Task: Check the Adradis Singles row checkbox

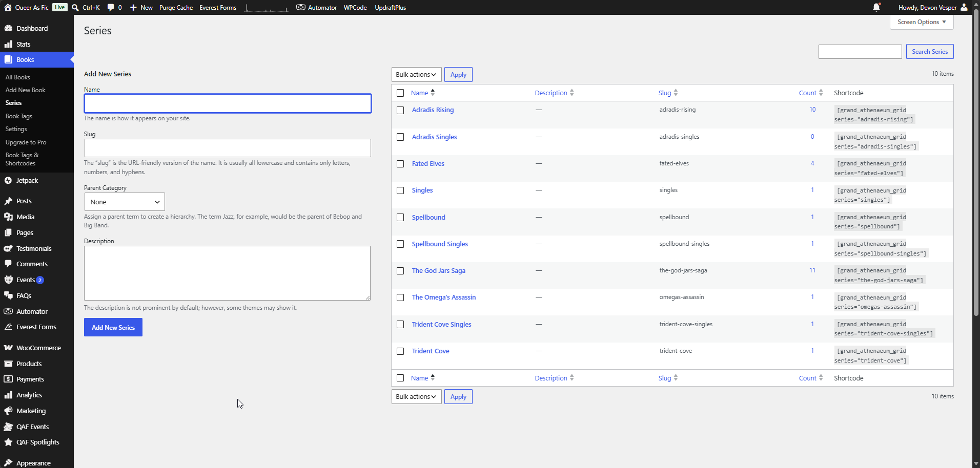Action: point(400,137)
